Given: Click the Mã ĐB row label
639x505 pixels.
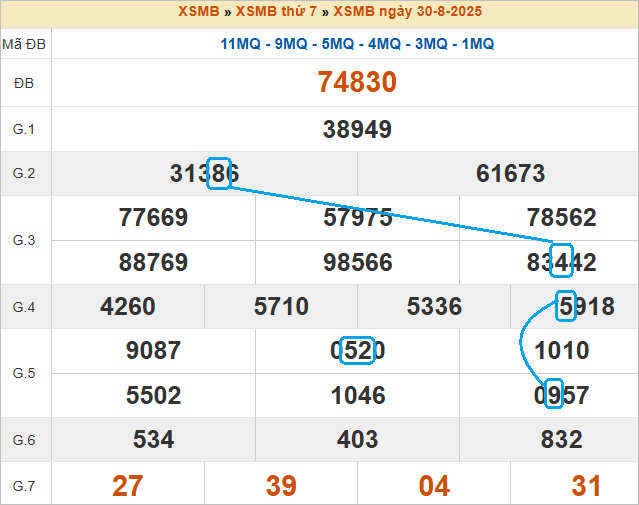Looking at the screenshot, I should [24, 44].
